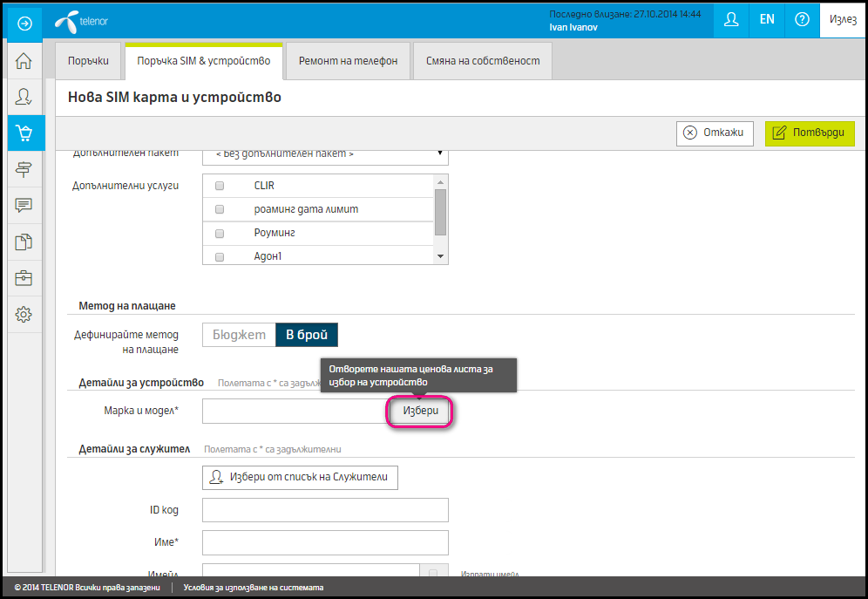Open Условия за използване на системата link

click(x=254, y=588)
